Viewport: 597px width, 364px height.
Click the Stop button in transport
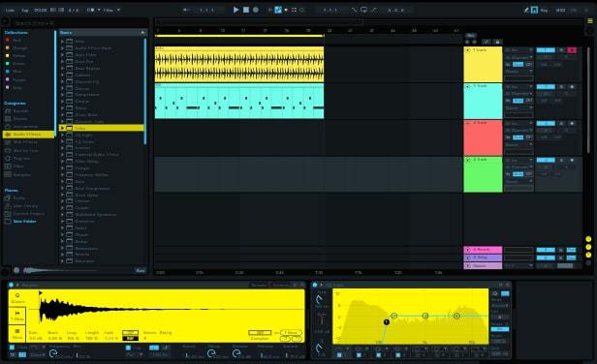pos(246,10)
